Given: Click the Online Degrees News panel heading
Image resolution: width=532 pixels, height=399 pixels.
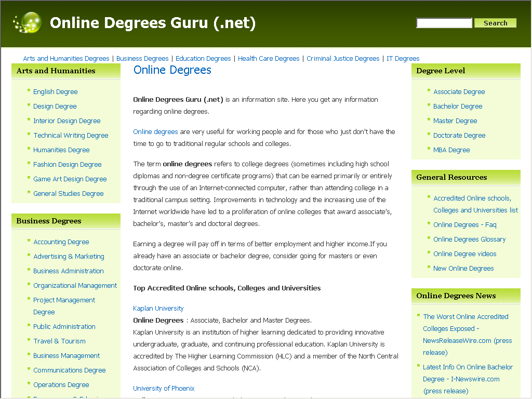Looking at the screenshot, I should coord(456,296).
